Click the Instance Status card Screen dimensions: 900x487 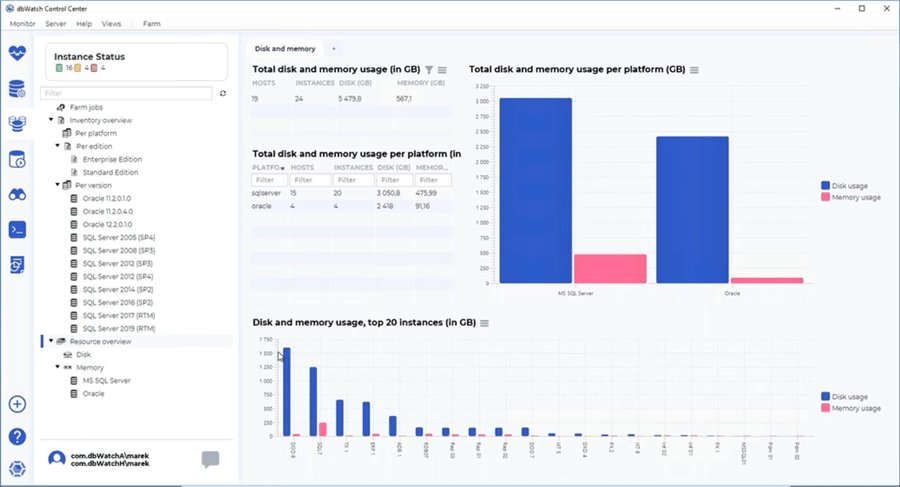coord(137,61)
